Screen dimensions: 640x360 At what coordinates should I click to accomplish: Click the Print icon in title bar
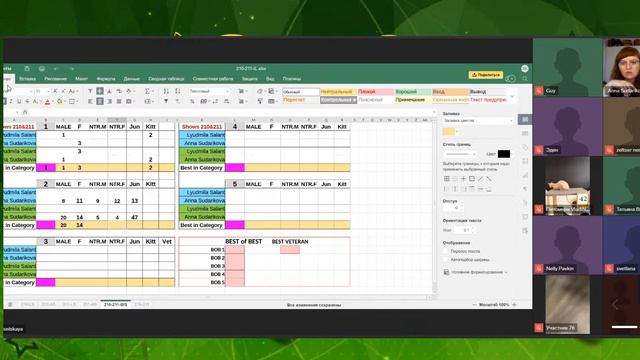tap(42, 69)
